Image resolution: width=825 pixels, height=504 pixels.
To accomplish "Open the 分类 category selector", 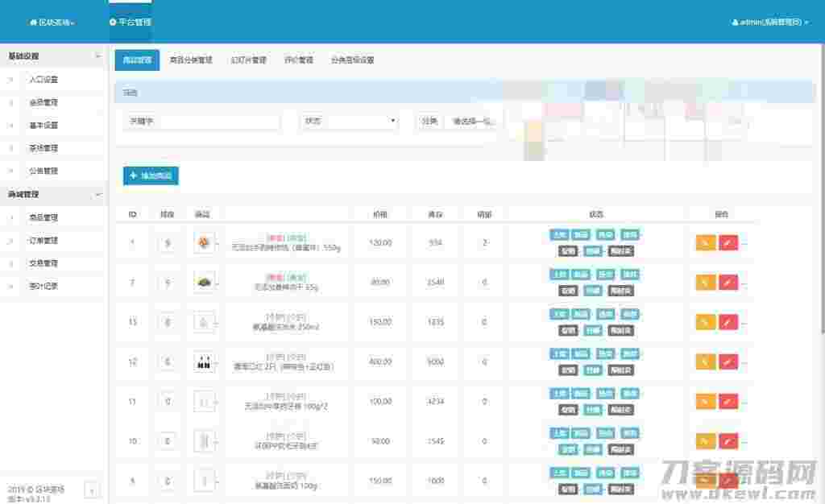I will click(472, 122).
